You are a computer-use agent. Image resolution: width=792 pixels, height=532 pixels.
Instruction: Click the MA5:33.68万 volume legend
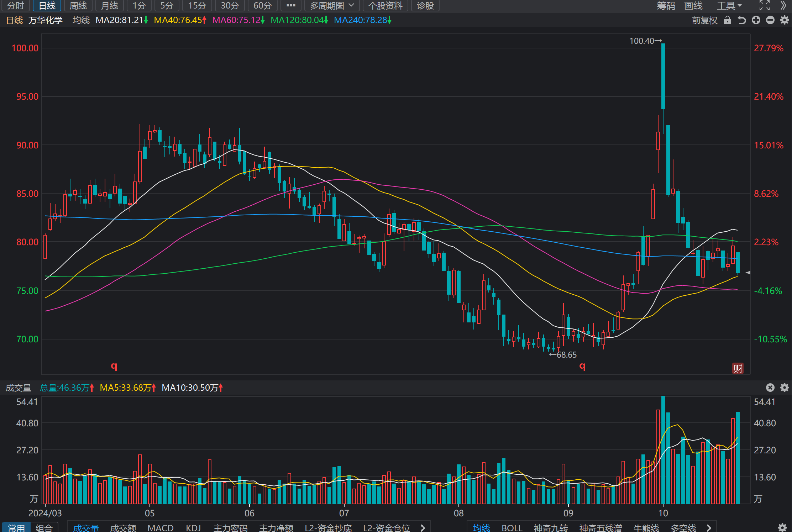128,388
